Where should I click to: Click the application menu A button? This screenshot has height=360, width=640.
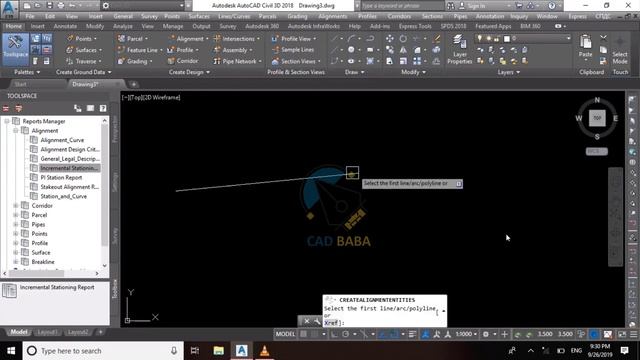[x=9, y=9]
